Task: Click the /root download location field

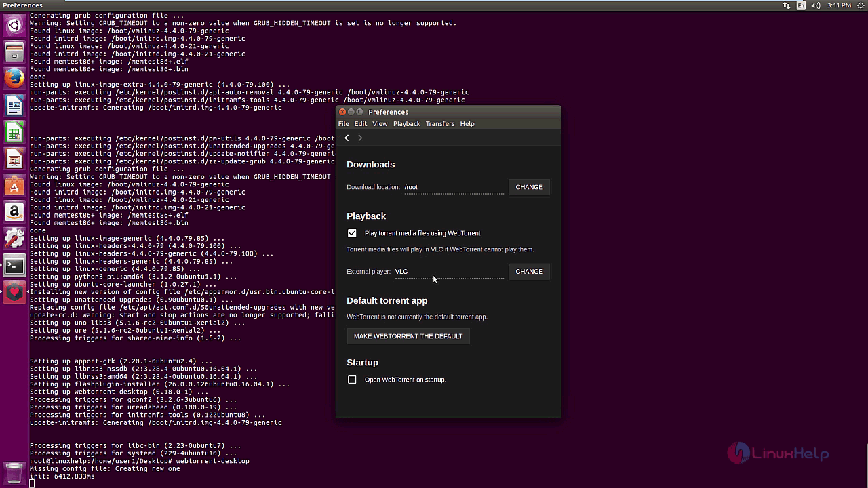Action: 454,187
